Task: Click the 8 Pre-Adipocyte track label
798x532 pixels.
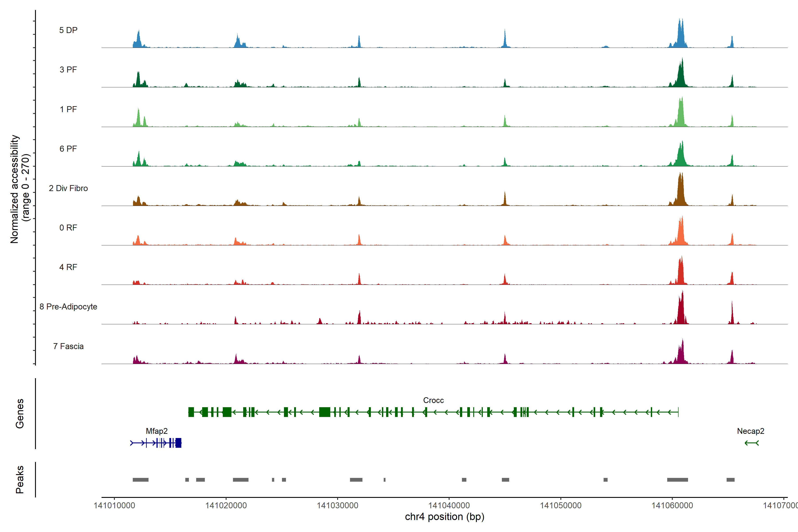Action: pos(68,307)
